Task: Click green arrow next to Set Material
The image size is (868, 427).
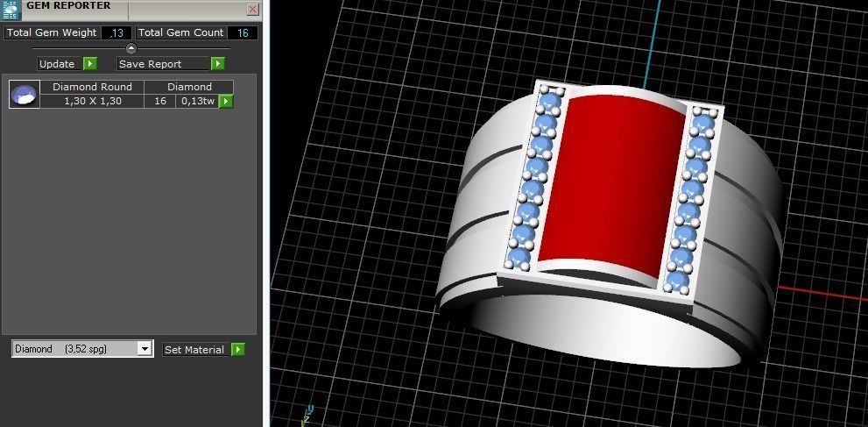Action: tap(238, 350)
